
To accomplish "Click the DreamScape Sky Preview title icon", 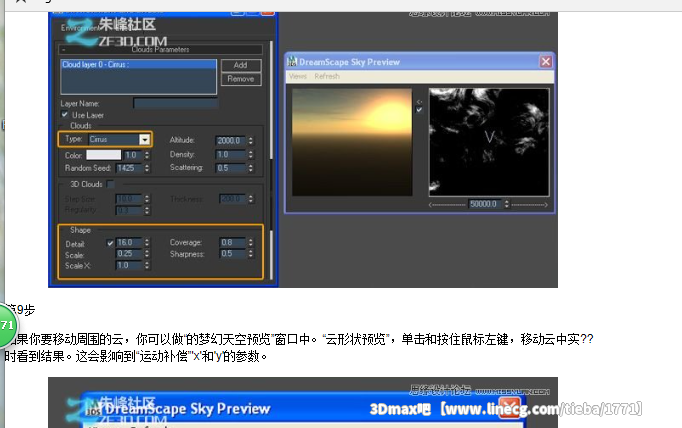I will [292, 62].
